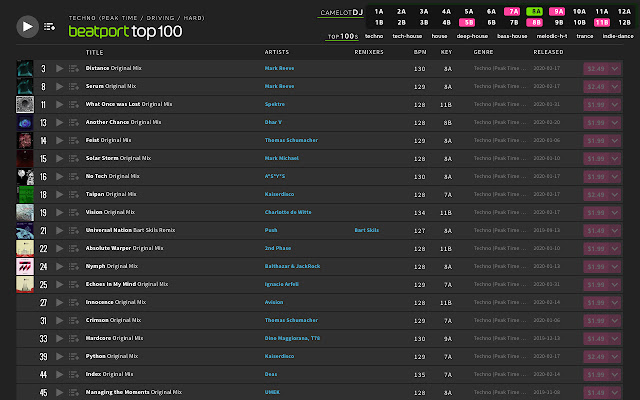
Task: Open price dropdown for Hardcore track
Action: (x=615, y=338)
